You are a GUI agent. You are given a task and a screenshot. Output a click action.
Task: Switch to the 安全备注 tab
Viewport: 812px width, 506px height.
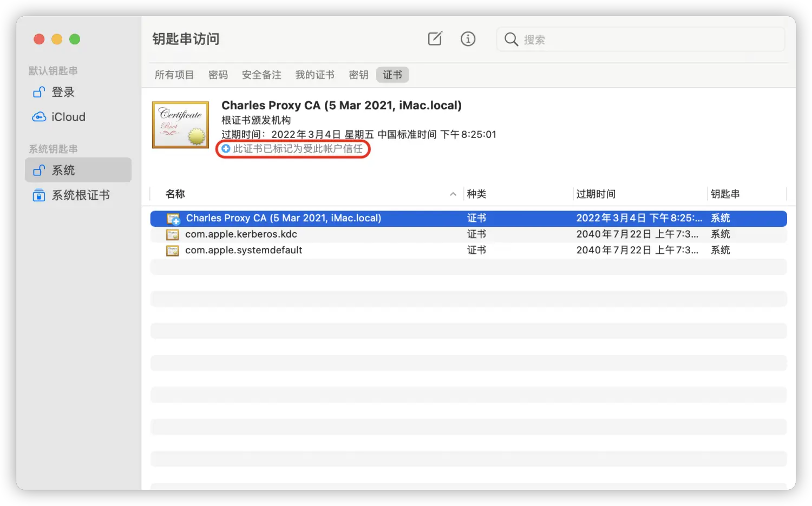261,75
